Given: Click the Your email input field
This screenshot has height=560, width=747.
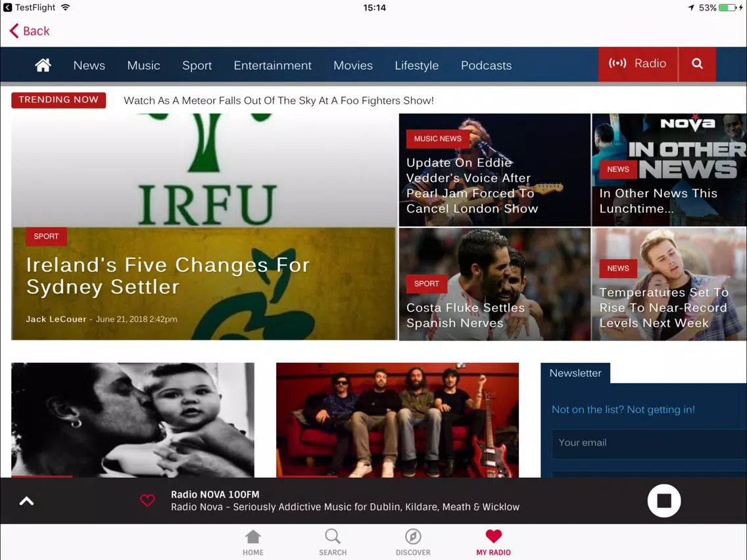Looking at the screenshot, I should click(x=649, y=443).
